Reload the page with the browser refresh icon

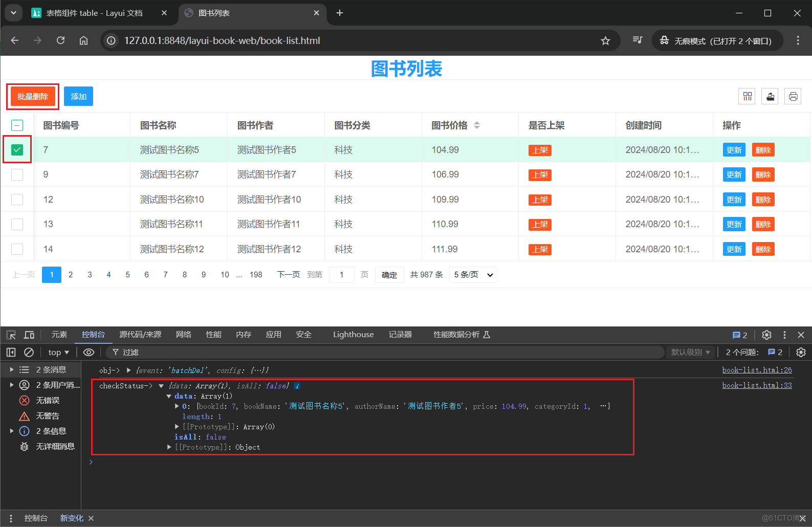click(x=60, y=40)
